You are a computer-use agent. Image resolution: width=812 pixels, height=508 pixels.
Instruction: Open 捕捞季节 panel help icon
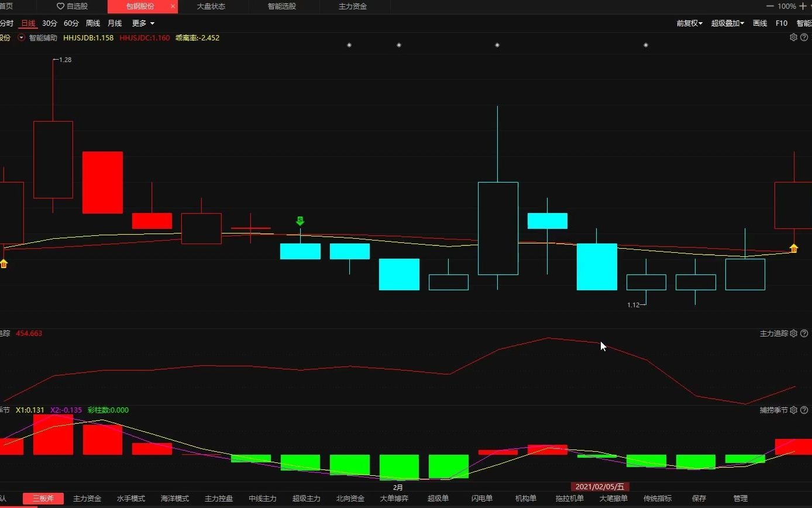[804, 410]
